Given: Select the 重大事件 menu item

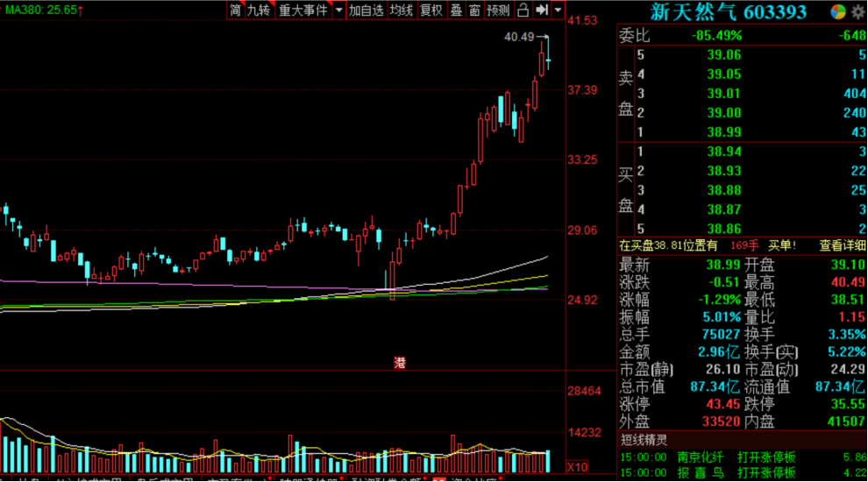Looking at the screenshot, I should (x=302, y=10).
